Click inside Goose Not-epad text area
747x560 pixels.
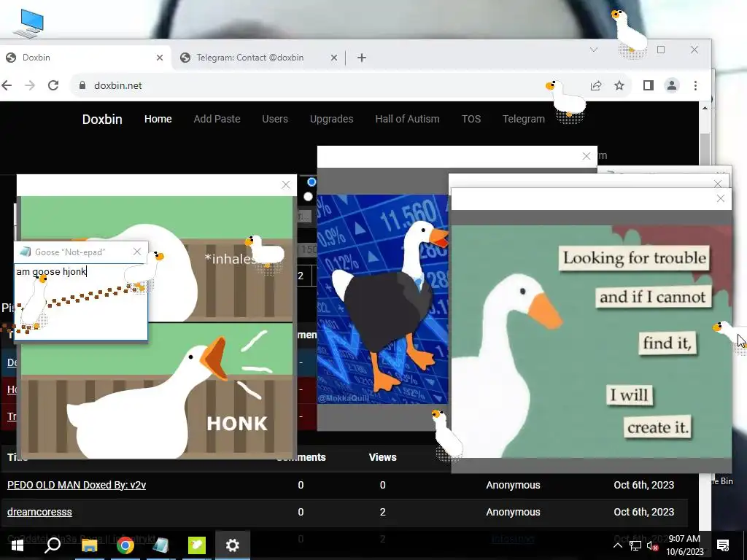point(81,302)
